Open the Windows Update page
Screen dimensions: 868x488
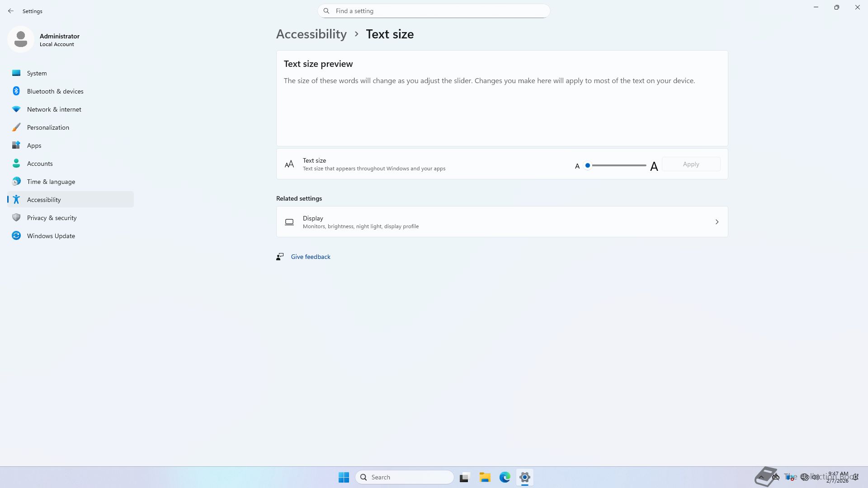[x=51, y=236]
